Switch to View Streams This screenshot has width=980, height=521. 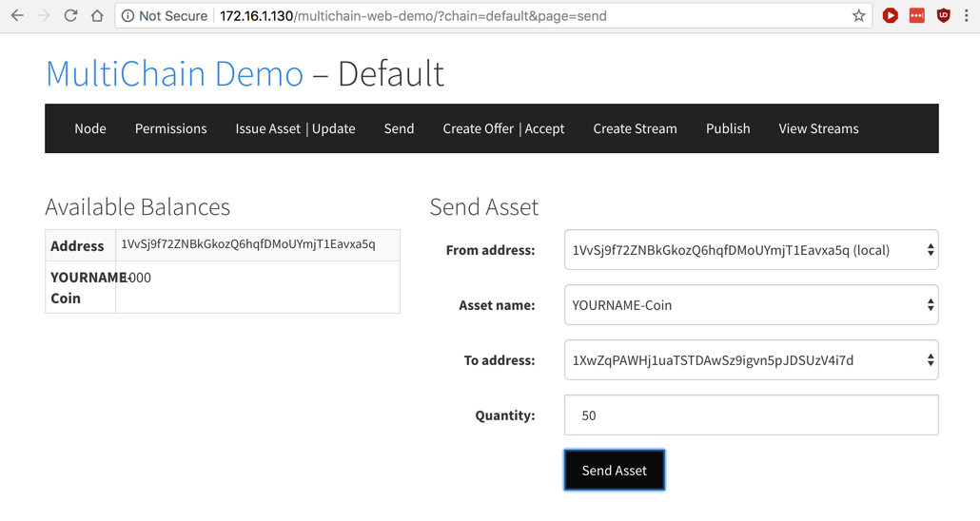point(818,128)
